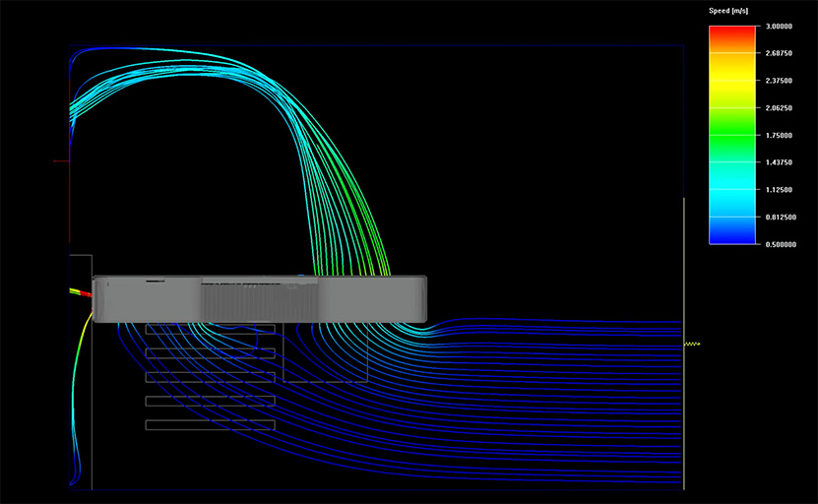Select the 2.37500 legend value
The image size is (818, 504).
[779, 81]
